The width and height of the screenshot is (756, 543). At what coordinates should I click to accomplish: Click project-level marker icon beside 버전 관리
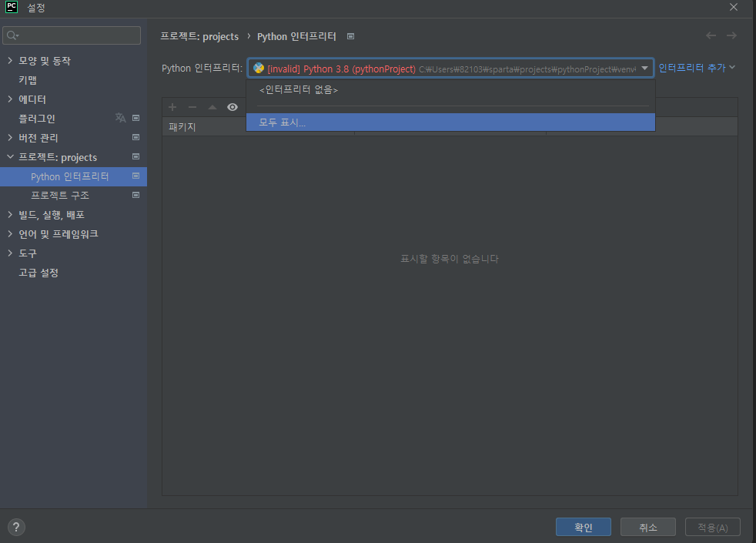[136, 137]
